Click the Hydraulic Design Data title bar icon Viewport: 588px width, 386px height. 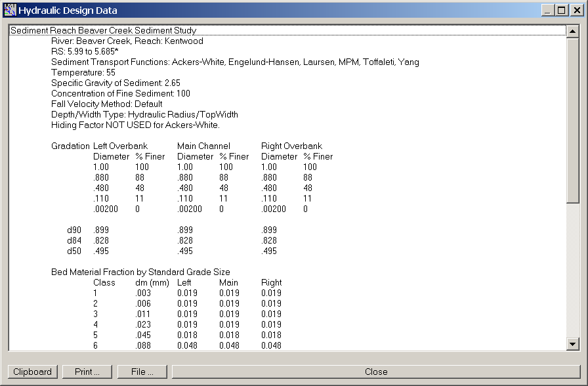9,10
